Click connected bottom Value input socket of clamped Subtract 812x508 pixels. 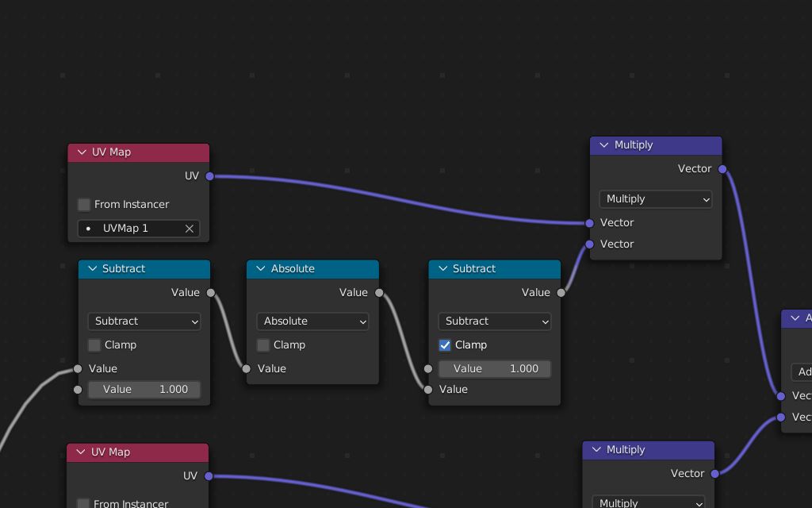pyautogui.click(x=427, y=390)
